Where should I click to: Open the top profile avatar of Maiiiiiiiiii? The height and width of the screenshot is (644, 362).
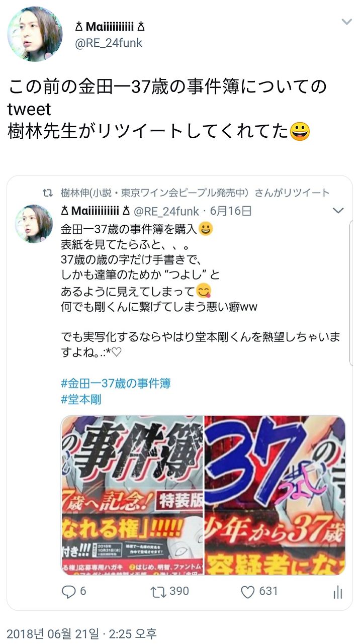pos(35,34)
